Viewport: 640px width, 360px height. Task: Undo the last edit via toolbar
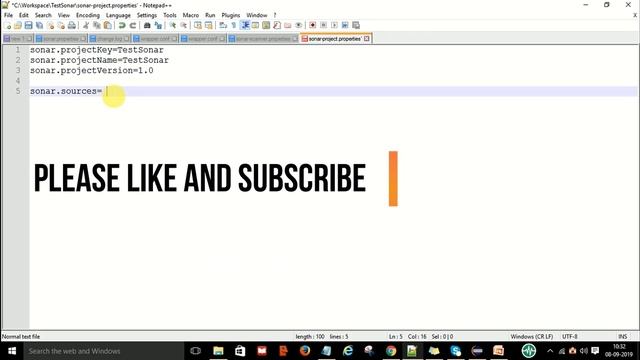[x=122, y=25]
